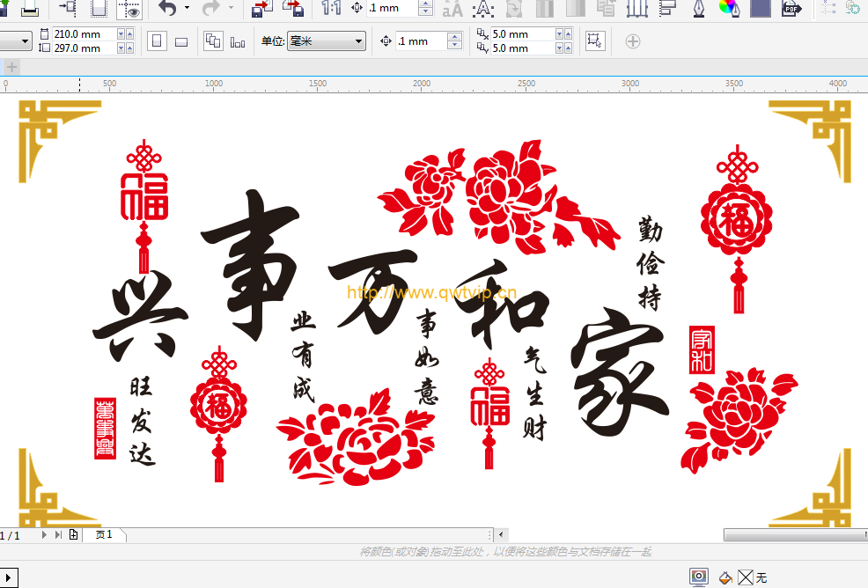Click the plus new document tab button
The width and height of the screenshot is (868, 588).
coord(11,68)
